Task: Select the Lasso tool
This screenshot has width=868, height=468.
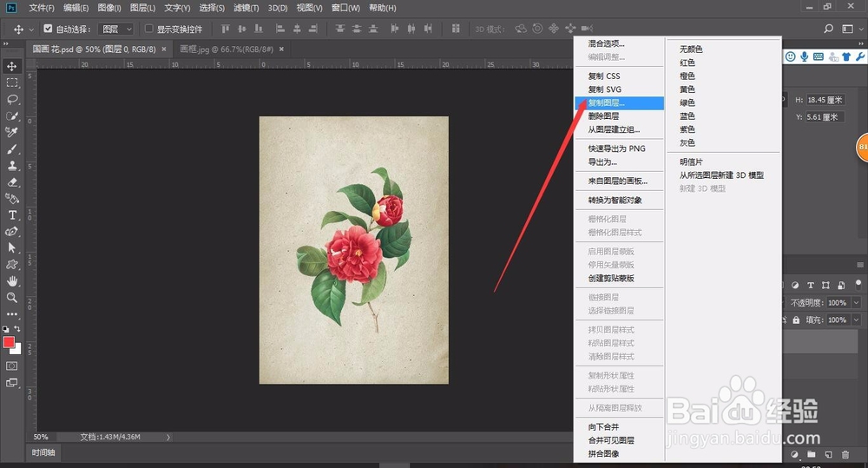Action: (x=11, y=100)
